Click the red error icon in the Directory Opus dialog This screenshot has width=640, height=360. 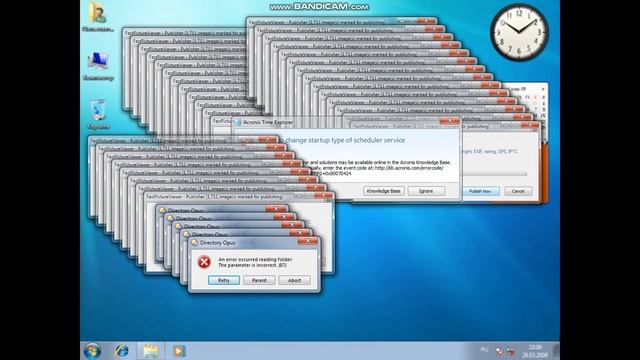204,262
